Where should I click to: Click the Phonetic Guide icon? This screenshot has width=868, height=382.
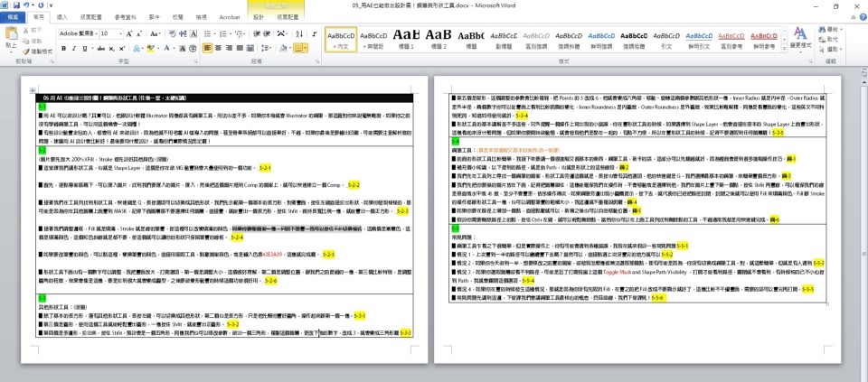pyautogui.click(x=182, y=33)
